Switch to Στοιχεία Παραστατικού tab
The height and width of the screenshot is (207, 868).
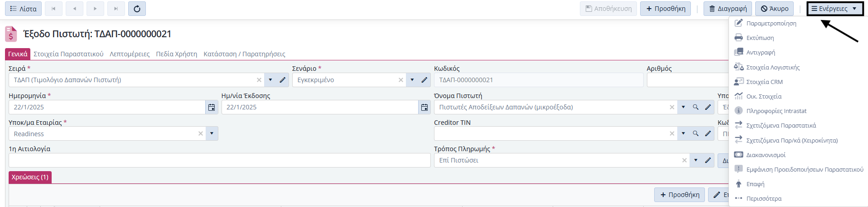pyautogui.click(x=68, y=54)
